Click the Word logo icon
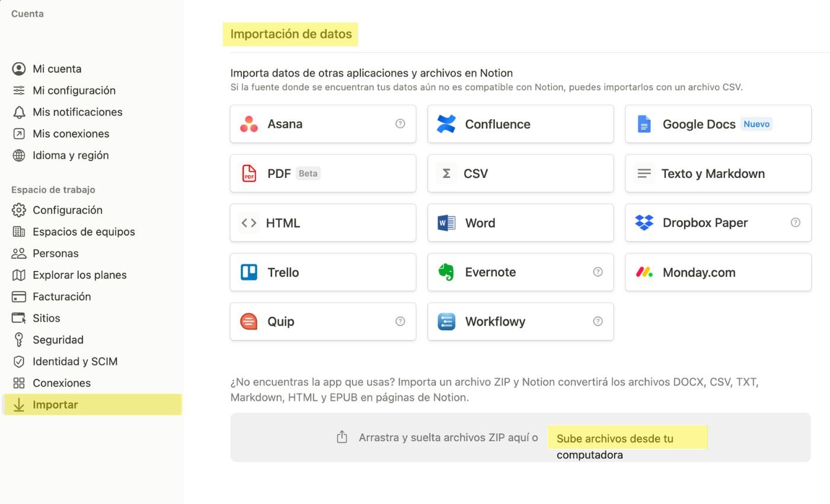This screenshot has width=830, height=504. [x=446, y=223]
